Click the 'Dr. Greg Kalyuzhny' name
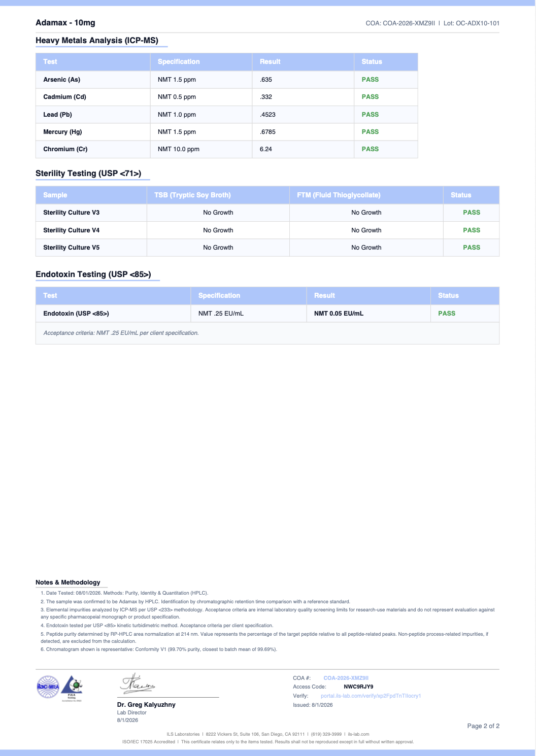 (x=146, y=705)
